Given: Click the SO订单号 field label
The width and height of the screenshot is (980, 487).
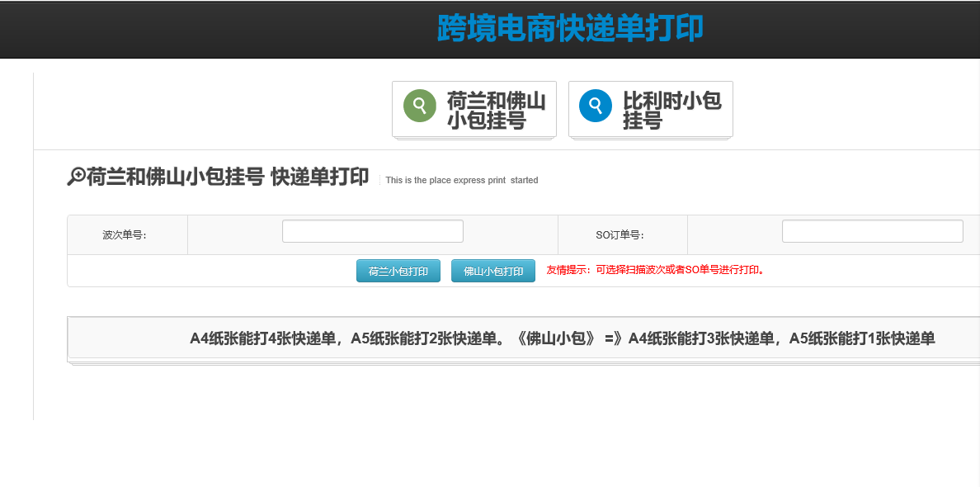Looking at the screenshot, I should point(620,235).
